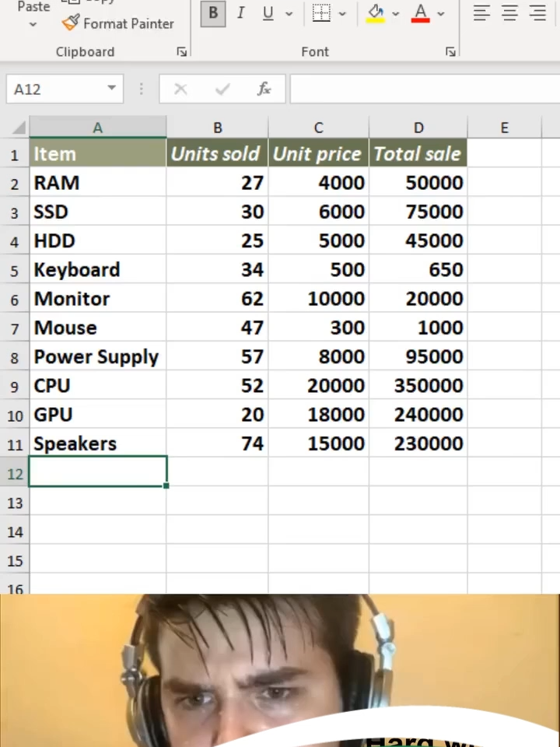Image resolution: width=560 pixels, height=747 pixels.
Task: Open Font settings dialog launcher
Action: click(x=450, y=52)
